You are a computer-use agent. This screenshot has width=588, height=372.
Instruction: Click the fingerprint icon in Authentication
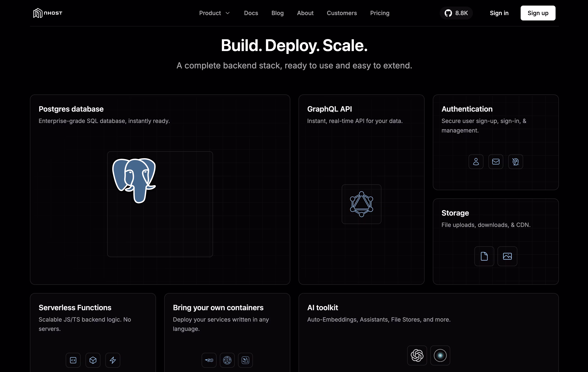[515, 161]
